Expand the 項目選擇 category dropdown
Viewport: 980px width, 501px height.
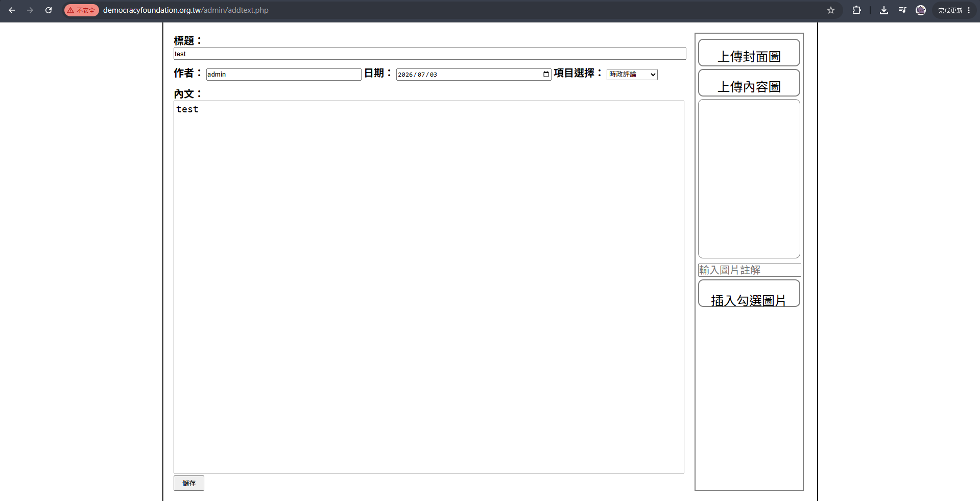point(632,75)
